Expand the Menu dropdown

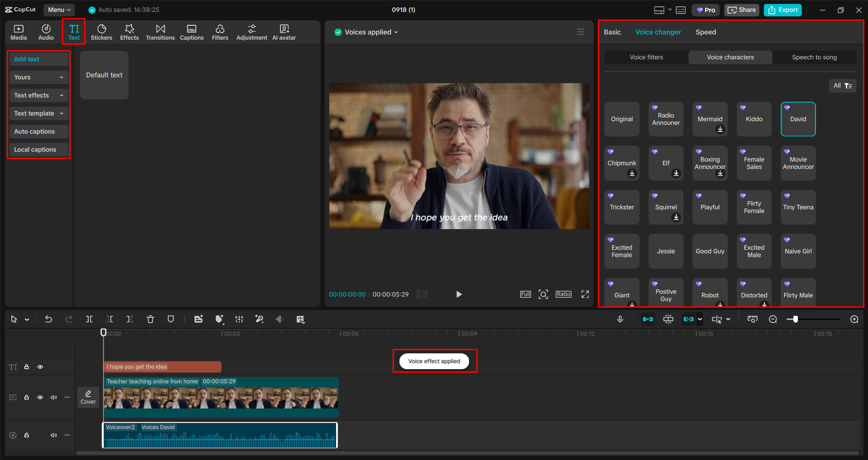(x=59, y=9)
